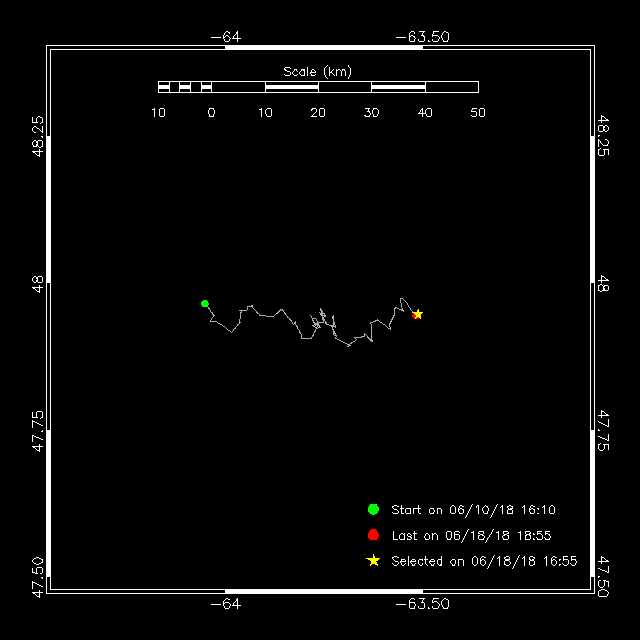The height and width of the screenshot is (640, 640).
Task: Click the top axis longitude label '-64'
Action: coord(226,37)
